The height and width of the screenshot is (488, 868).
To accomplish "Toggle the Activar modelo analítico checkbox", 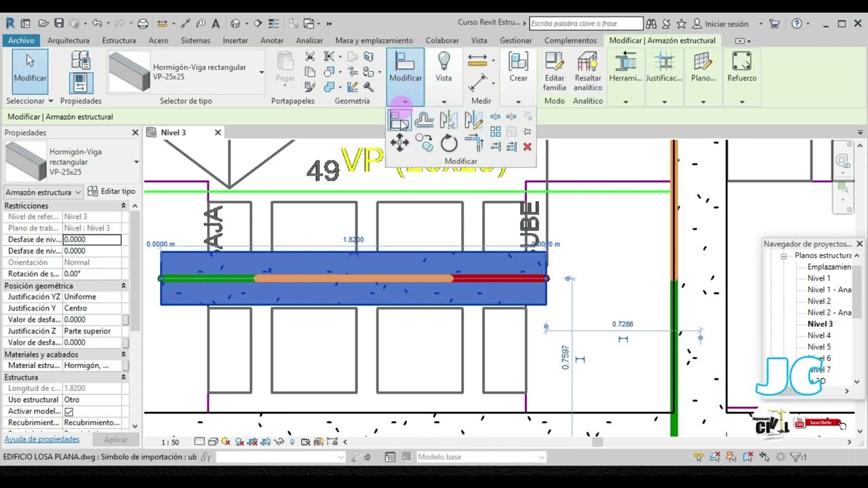I will [69, 411].
